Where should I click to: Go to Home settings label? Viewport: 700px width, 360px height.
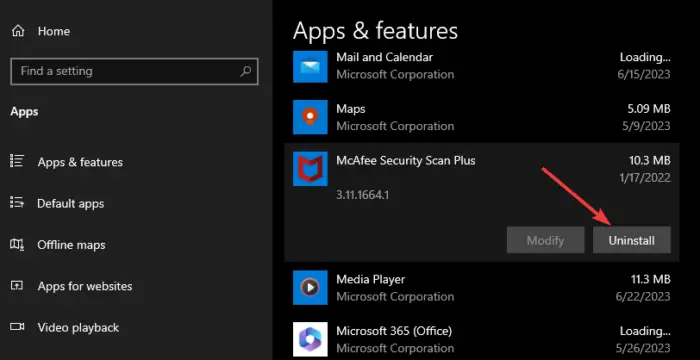[54, 31]
